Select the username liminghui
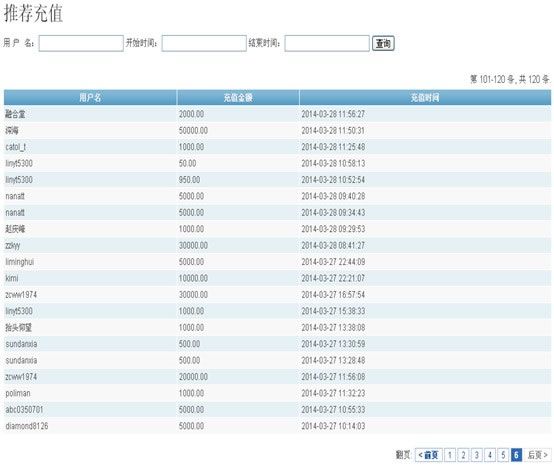This screenshot has height=465, width=554. coord(19,262)
